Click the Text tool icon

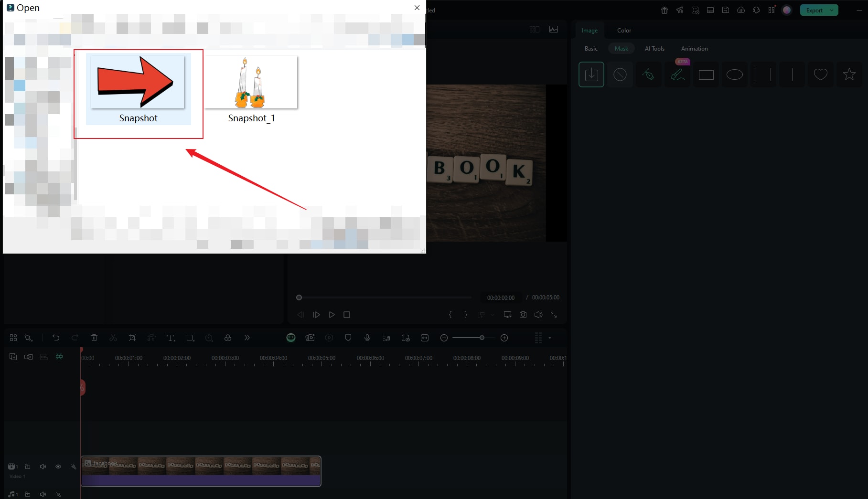click(171, 338)
